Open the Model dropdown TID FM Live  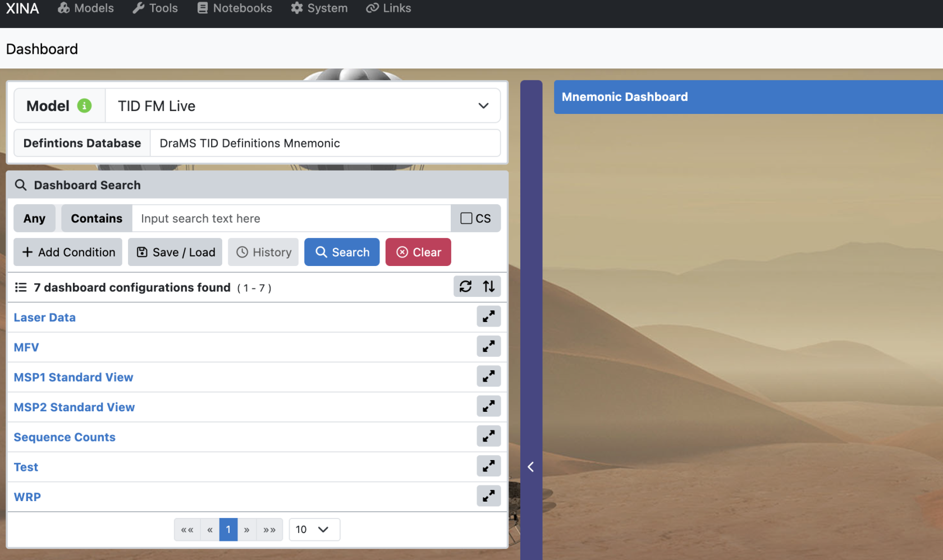coord(303,105)
